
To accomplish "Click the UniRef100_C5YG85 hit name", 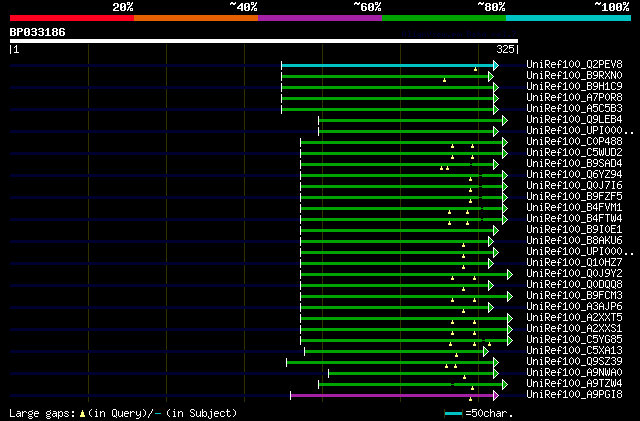I will coord(574,340).
